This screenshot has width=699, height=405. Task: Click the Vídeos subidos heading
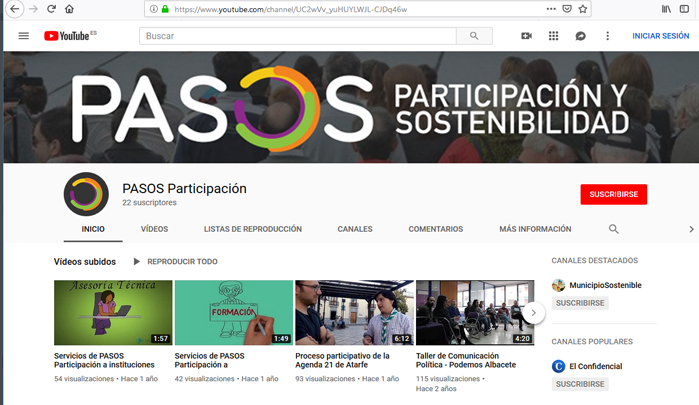[85, 262]
